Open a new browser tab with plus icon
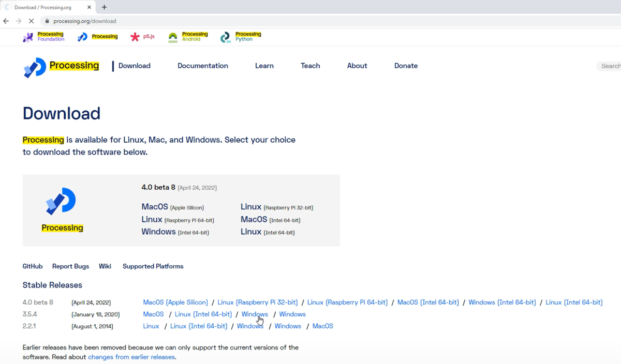 (104, 7)
